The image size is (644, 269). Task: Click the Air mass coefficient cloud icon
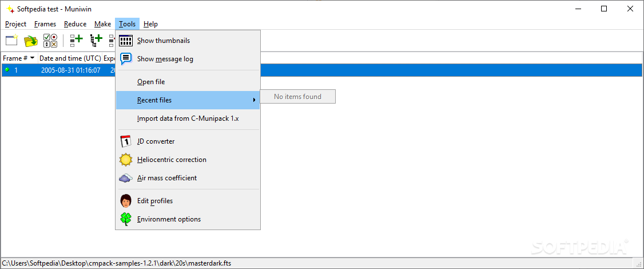[x=126, y=178]
